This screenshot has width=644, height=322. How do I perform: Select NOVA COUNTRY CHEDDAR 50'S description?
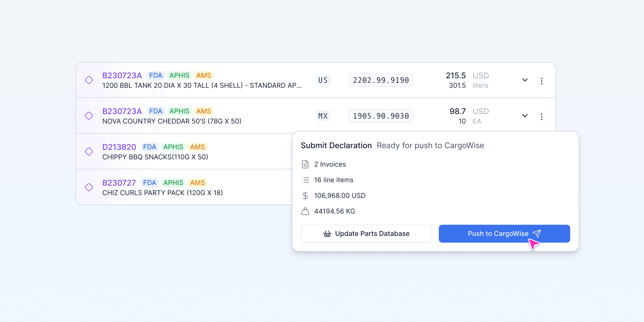pyautogui.click(x=172, y=121)
